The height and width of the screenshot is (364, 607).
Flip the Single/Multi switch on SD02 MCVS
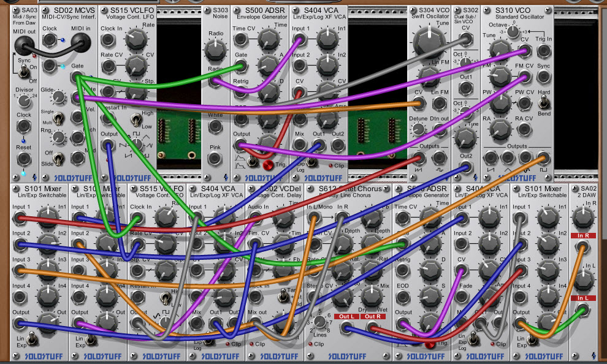58,119
